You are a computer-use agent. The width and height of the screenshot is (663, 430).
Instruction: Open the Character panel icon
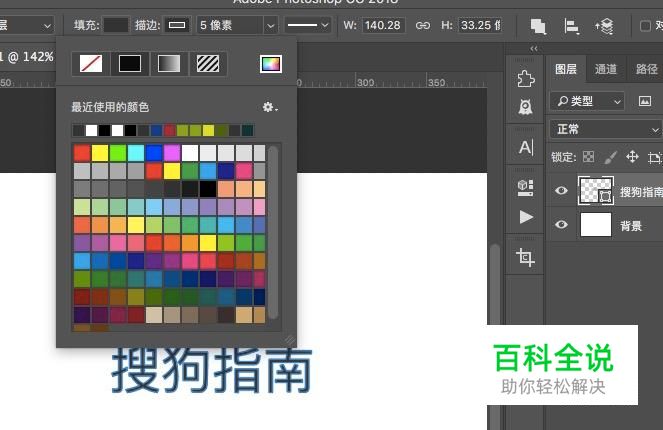(526, 147)
